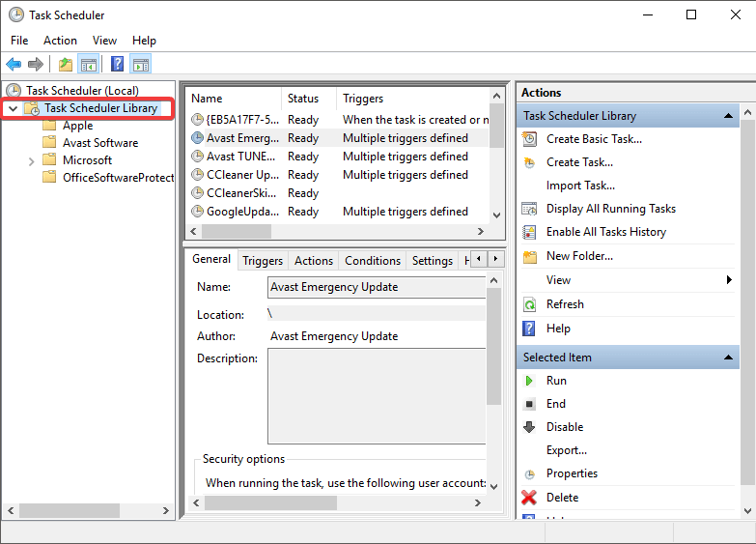Click the Avast Software folder icon
This screenshot has width=756, height=544.
tap(49, 142)
